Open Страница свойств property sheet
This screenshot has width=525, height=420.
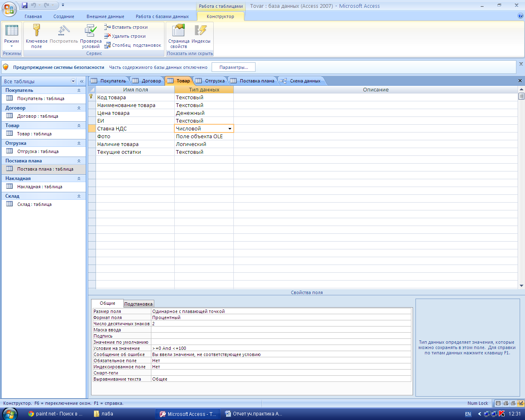[x=178, y=36]
